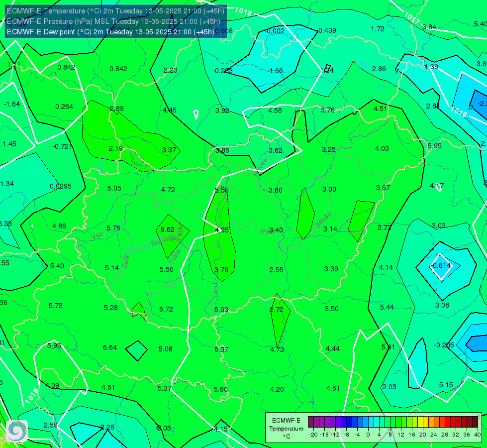Image resolution: width=487 pixels, height=448 pixels.
Task: Click the 3.14 value near Békés
Action: pyautogui.click(x=330, y=229)
